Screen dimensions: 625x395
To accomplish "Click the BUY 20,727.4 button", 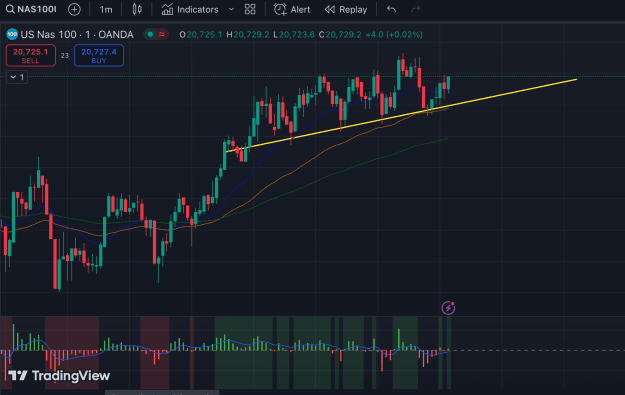I will [x=99, y=55].
